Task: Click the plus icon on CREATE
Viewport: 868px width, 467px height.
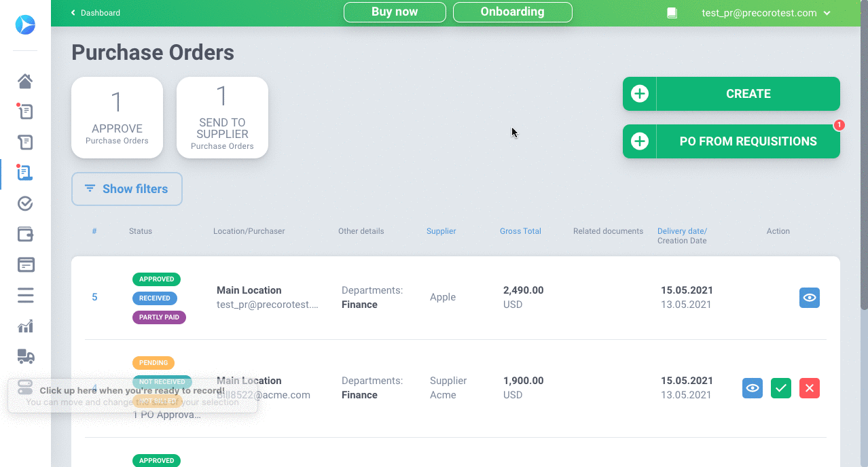Action: click(x=640, y=94)
